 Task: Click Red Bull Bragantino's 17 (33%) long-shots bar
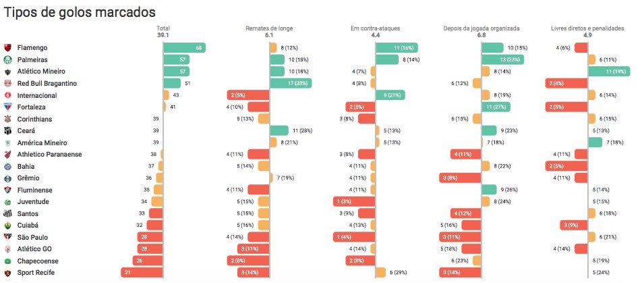[291, 84]
